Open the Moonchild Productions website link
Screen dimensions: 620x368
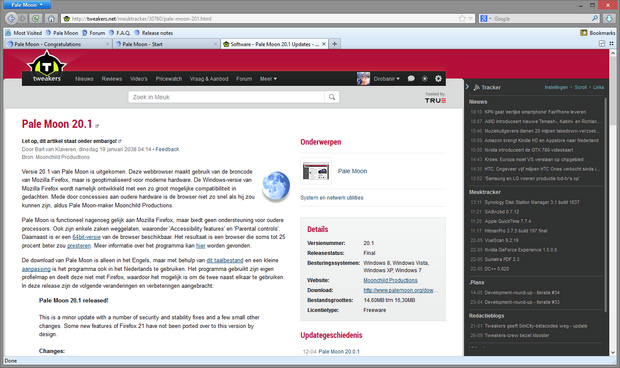click(390, 280)
